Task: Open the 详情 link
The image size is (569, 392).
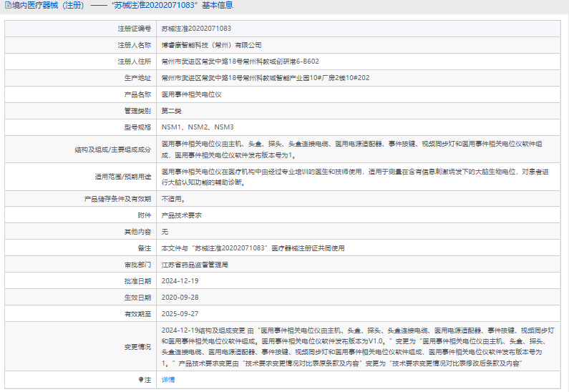Action: [168, 379]
